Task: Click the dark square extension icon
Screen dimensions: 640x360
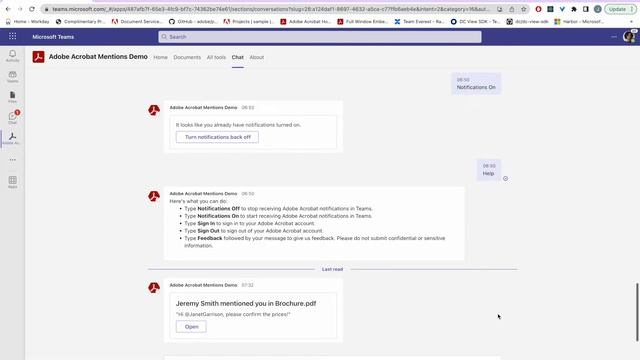Action: 550,9
